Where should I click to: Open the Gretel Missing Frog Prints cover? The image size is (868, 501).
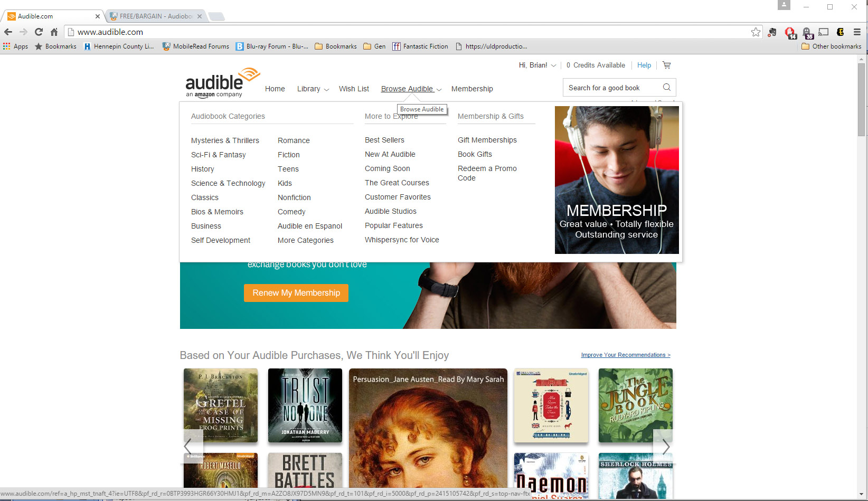(221, 405)
